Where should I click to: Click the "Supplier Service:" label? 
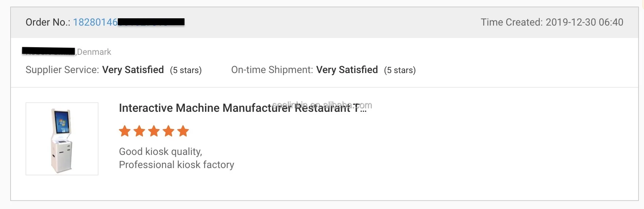tap(62, 70)
